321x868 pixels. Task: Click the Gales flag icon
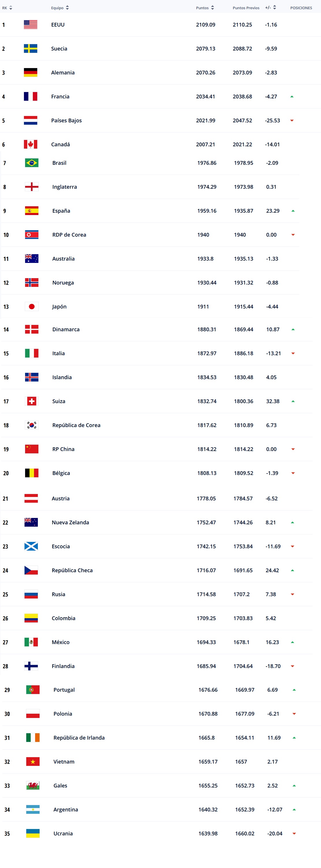coord(33,785)
